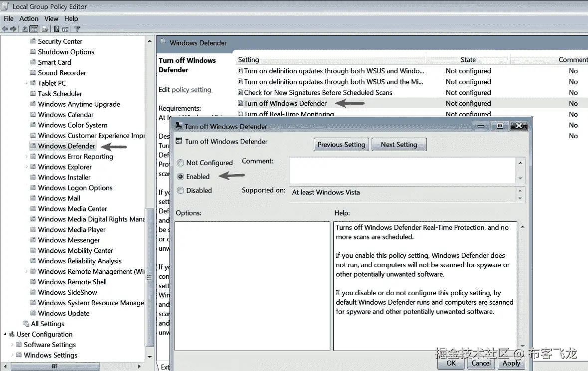Click the console tree horizontal scrollbar thumb
588x371 pixels.
click(55, 366)
